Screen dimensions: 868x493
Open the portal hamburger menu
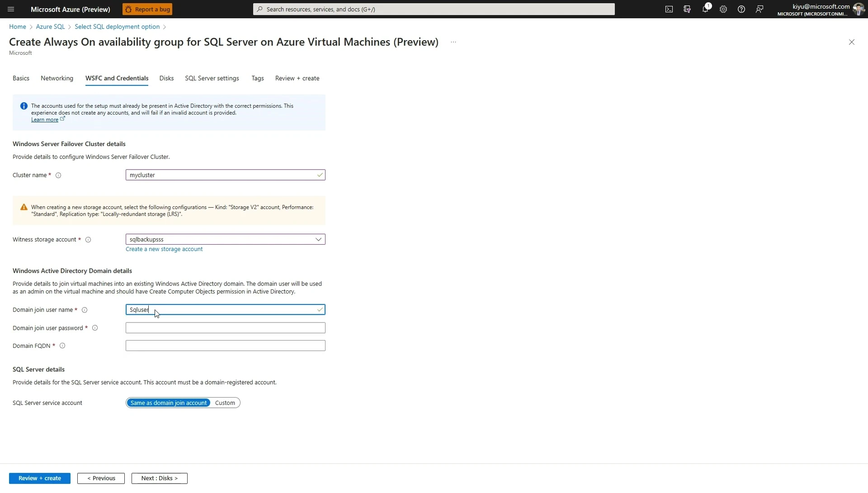[11, 9]
